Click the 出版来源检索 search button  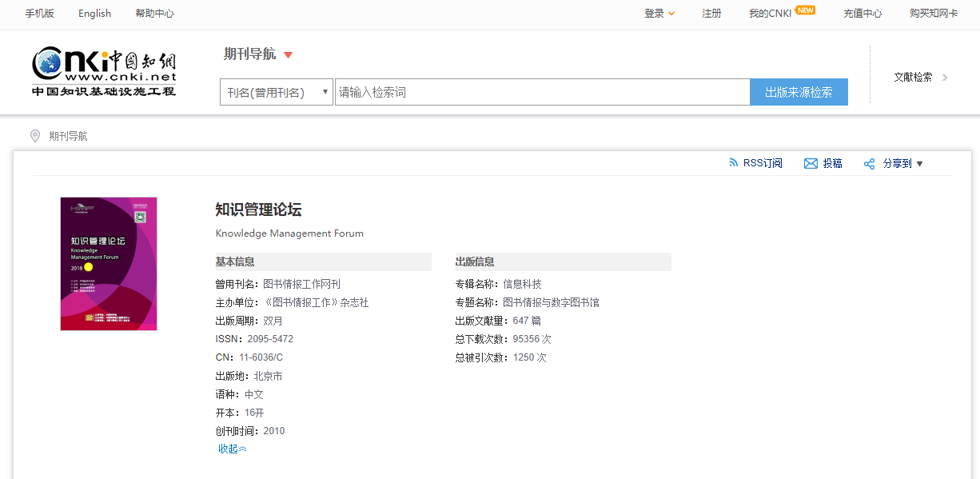click(799, 92)
